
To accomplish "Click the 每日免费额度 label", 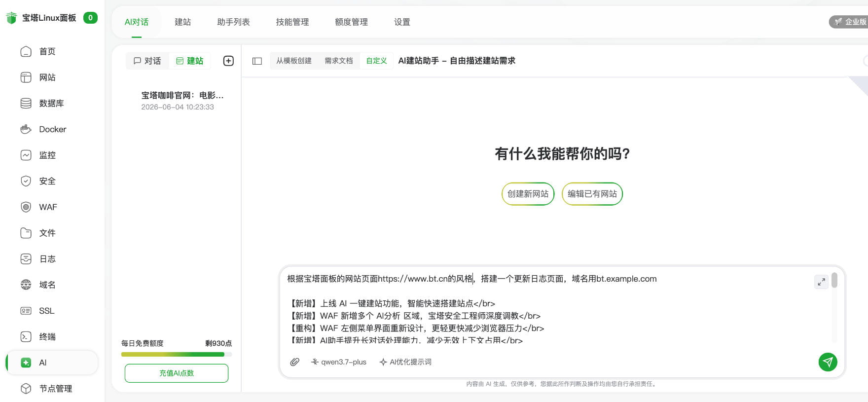I will point(143,343).
